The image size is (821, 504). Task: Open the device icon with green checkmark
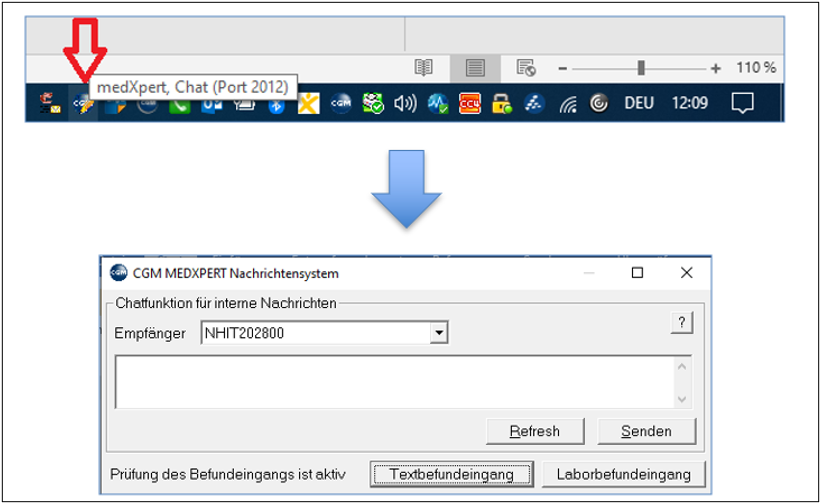pyautogui.click(x=373, y=103)
